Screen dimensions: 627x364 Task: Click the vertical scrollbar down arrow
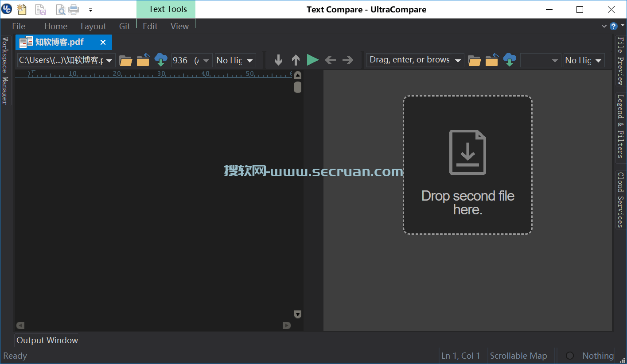point(298,314)
